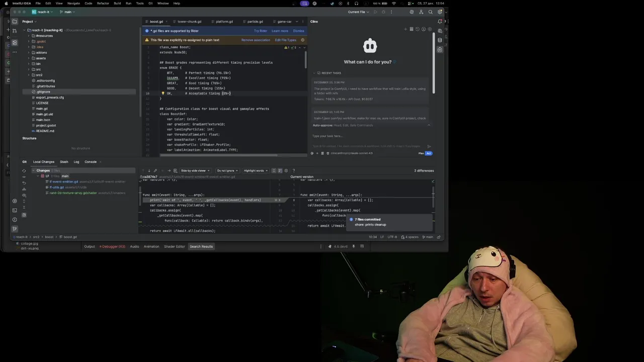Open the top toolbar More Actions menu
The height and width of the screenshot is (362, 644).
pyautogui.click(x=390, y=12)
